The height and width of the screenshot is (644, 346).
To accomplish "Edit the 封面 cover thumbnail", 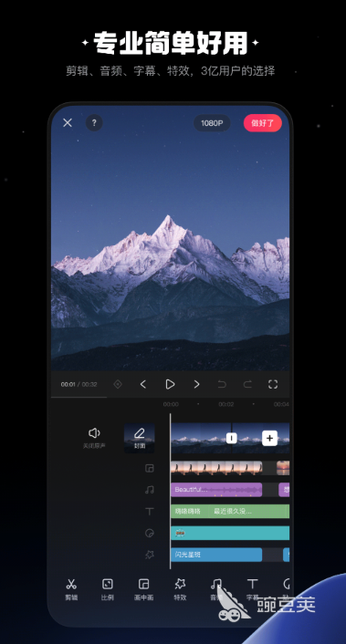I will pos(140,438).
